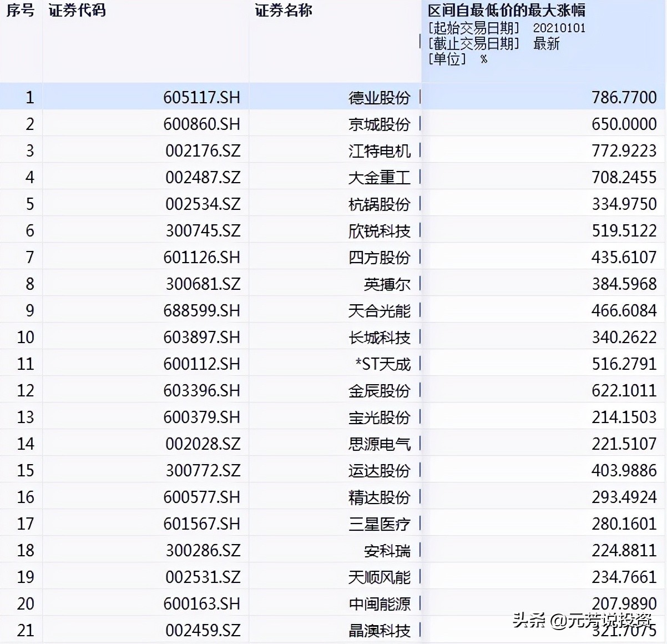Screen dimensions: 667x644
Task: Select stock code 603396.SH
Action: [x=201, y=391]
